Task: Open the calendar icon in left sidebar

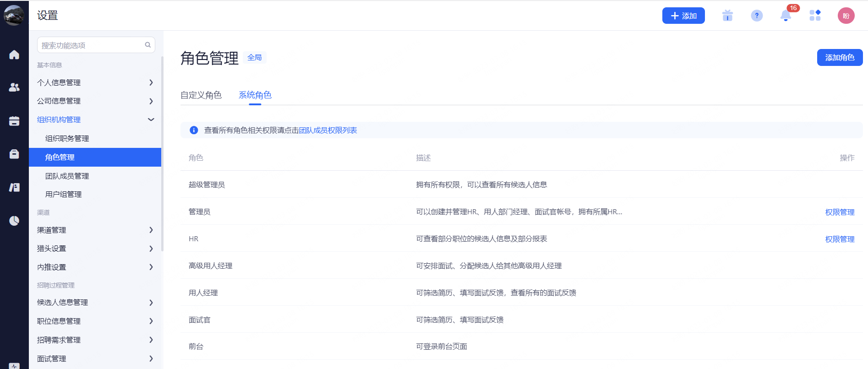Action: click(x=14, y=121)
